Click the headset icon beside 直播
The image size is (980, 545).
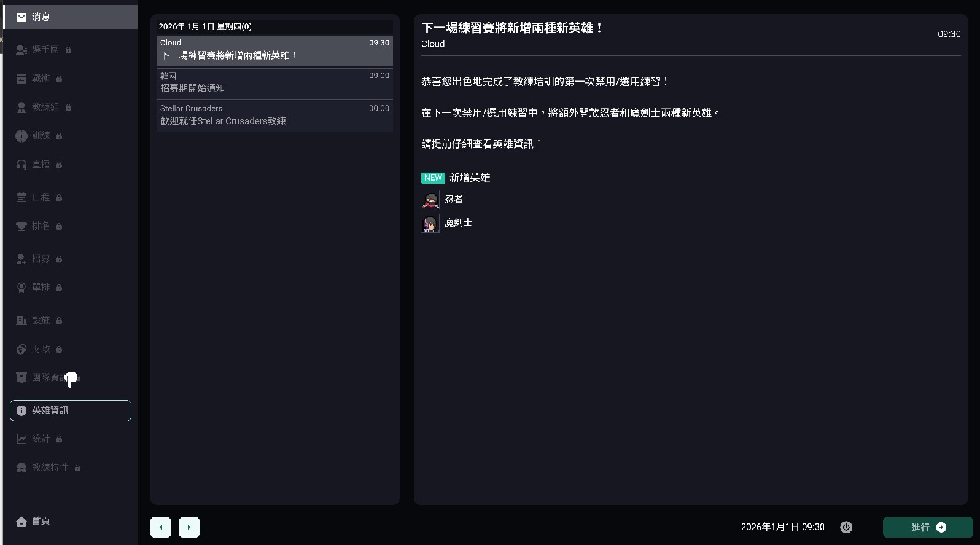(x=21, y=165)
